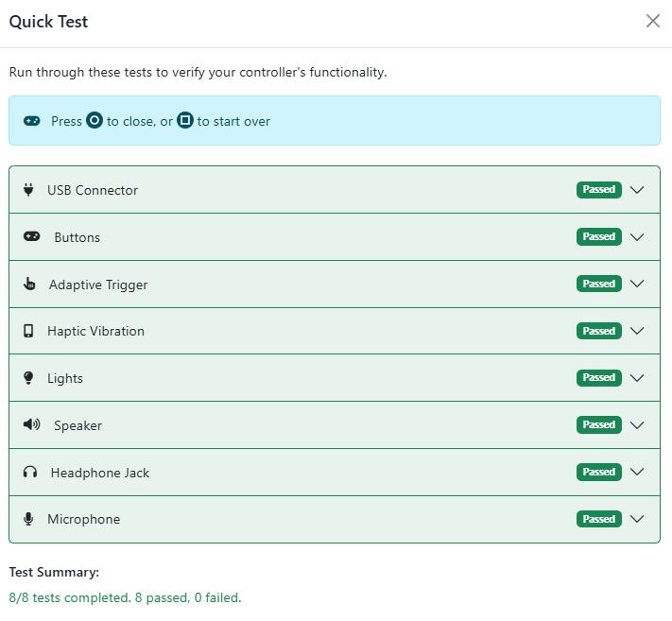Click the Microphone icon

(28, 519)
